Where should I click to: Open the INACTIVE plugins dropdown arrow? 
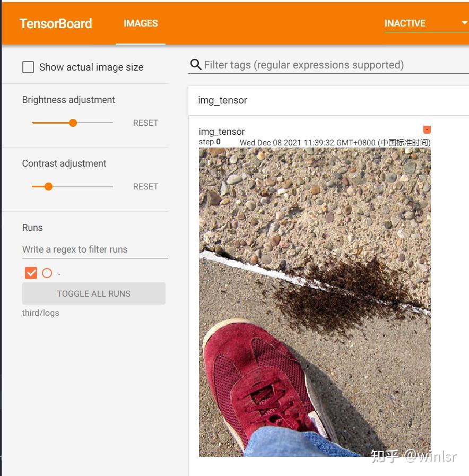point(464,23)
